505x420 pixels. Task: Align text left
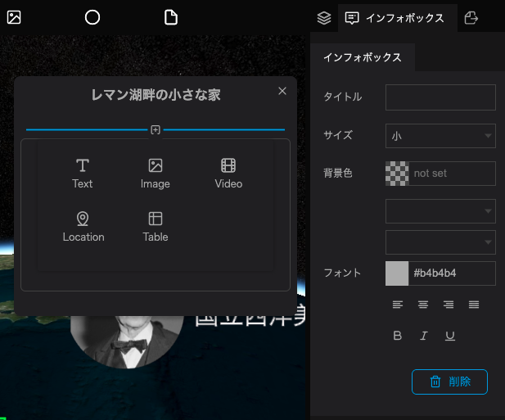398,305
